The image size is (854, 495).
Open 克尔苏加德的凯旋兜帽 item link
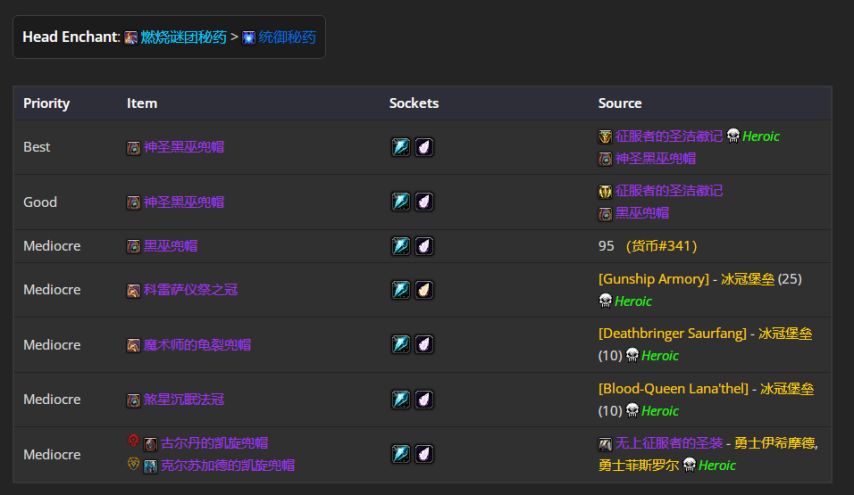(x=228, y=465)
